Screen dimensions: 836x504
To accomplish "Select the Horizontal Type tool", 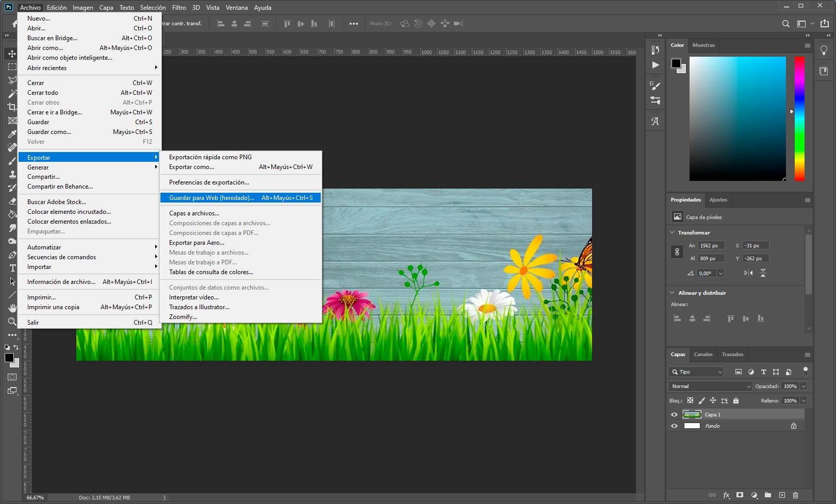I will [12, 268].
